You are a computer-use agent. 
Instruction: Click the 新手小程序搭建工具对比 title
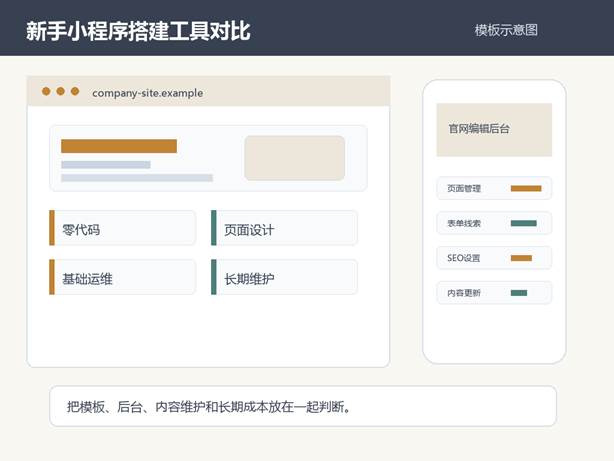coord(138,31)
